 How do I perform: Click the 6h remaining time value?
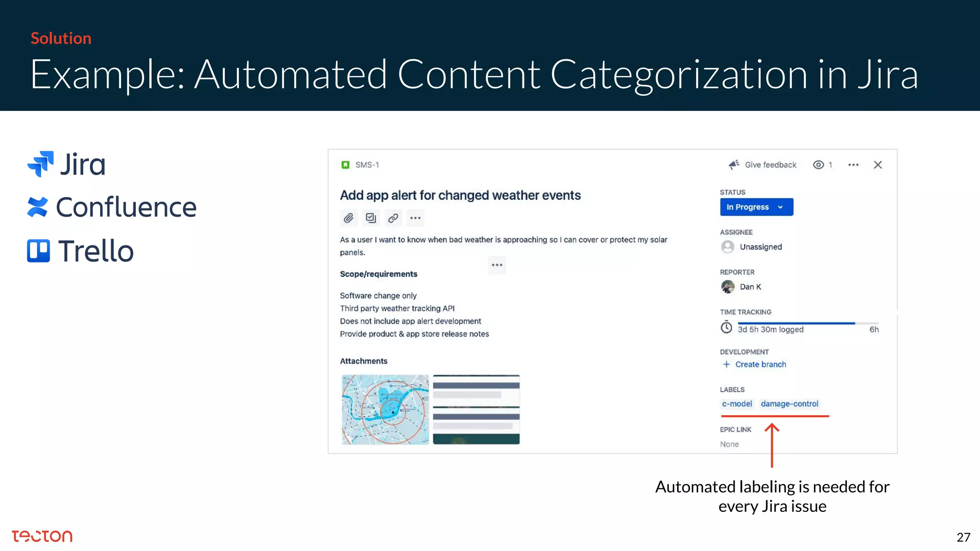874,330
